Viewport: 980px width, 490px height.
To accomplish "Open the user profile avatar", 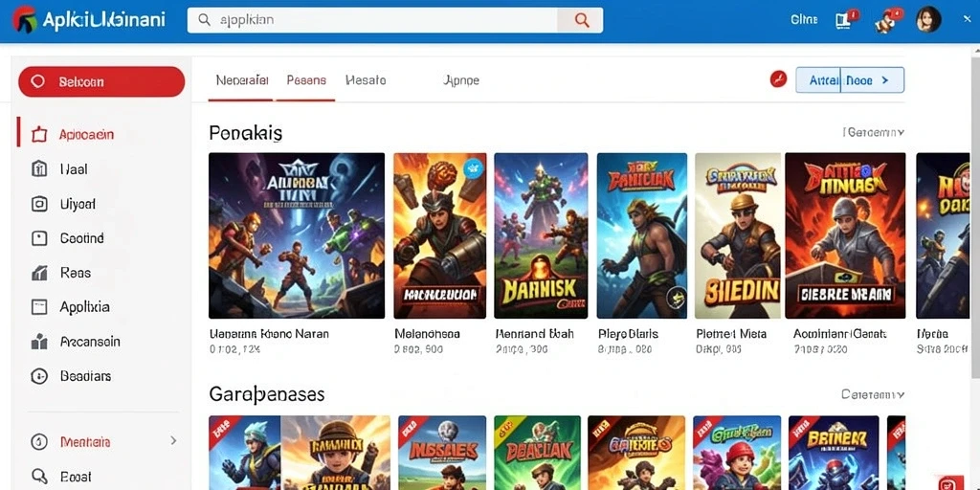I will point(928,20).
